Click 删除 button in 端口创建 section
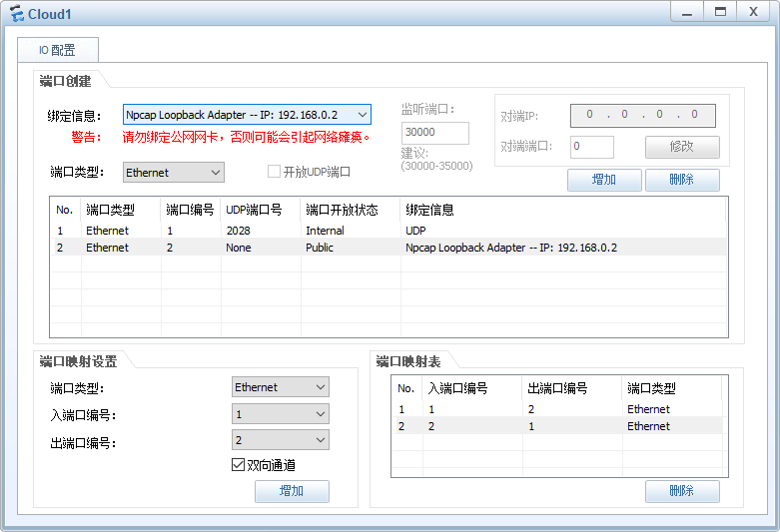 point(682,180)
